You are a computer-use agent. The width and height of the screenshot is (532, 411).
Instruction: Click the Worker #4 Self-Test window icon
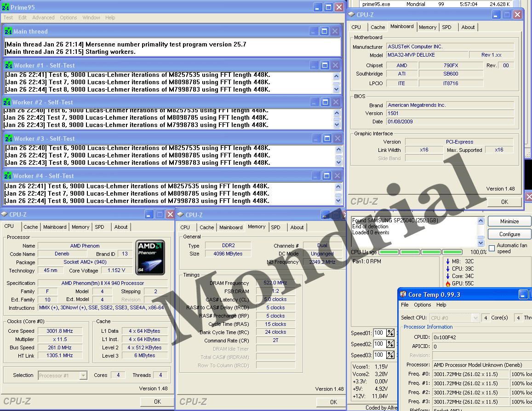pyautogui.click(x=8, y=176)
